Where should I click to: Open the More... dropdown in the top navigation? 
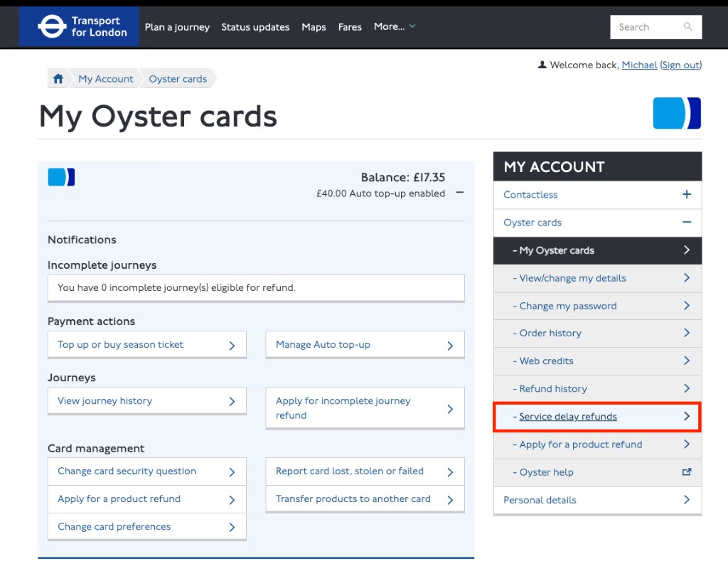[394, 26]
